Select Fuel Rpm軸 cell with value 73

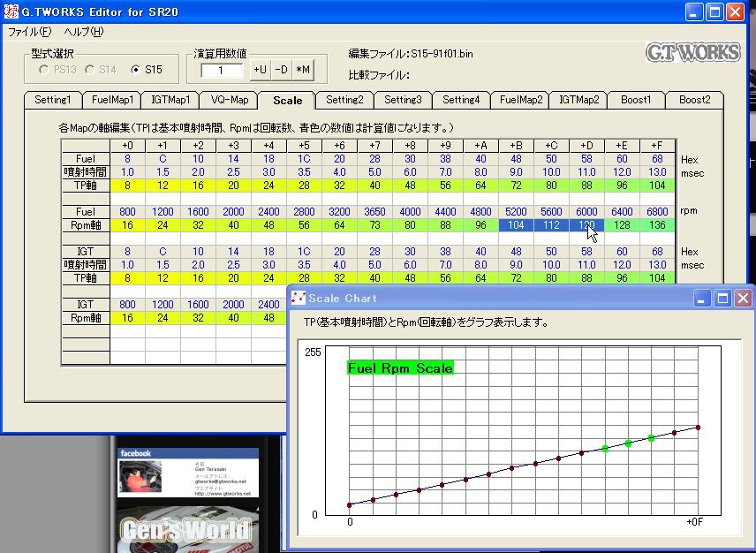point(374,225)
